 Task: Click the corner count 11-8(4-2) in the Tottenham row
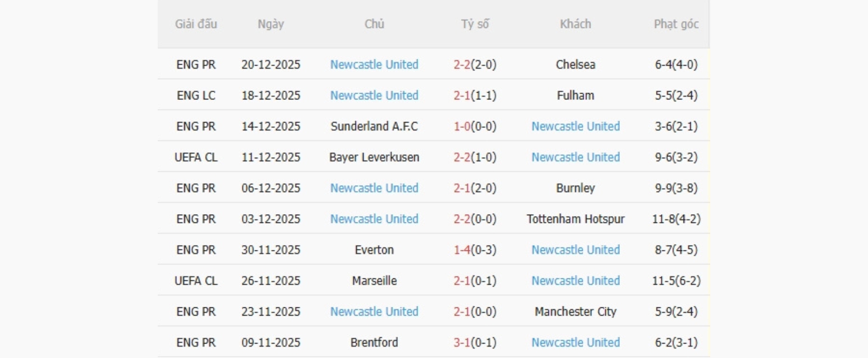676,219
